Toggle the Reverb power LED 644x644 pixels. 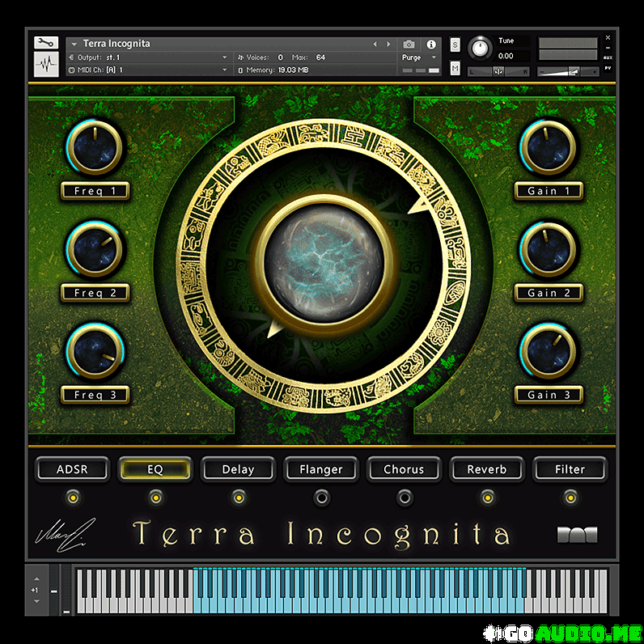coord(488,498)
